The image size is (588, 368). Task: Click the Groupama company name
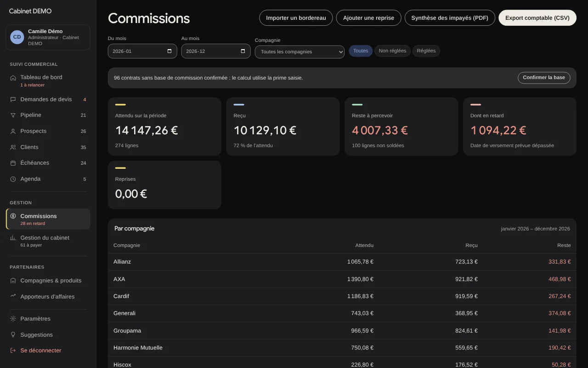(127, 331)
